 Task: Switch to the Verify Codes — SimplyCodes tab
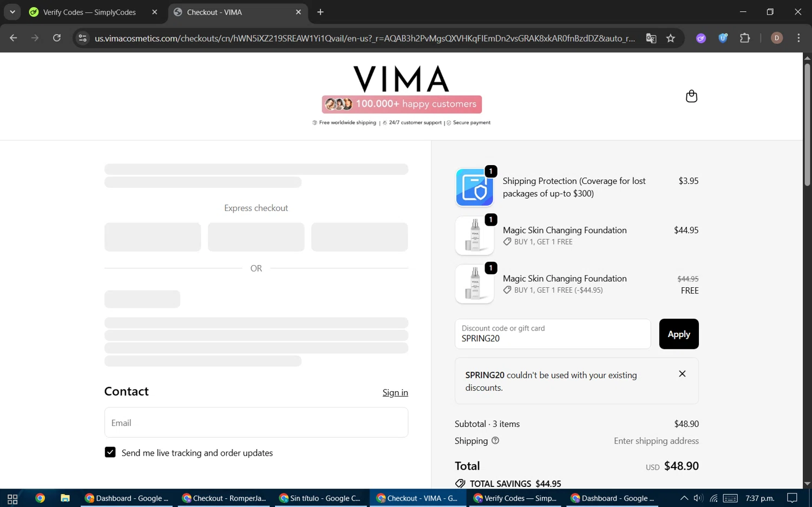click(x=89, y=12)
